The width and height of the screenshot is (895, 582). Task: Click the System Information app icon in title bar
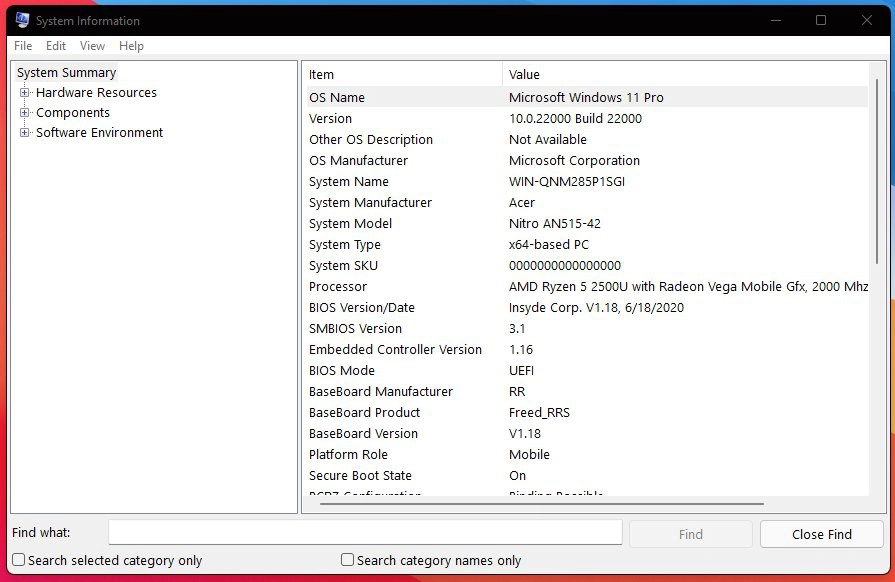[x=22, y=20]
